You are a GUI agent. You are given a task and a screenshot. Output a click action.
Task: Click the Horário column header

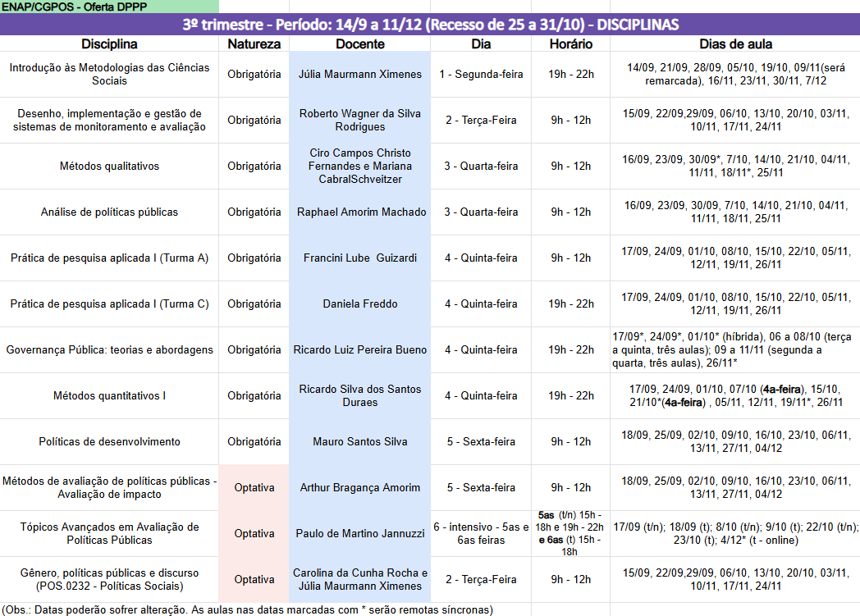point(571,43)
